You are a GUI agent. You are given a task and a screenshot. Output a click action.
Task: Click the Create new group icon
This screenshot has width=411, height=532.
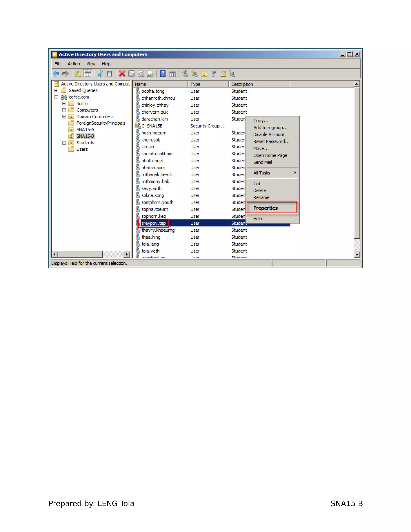(194, 73)
